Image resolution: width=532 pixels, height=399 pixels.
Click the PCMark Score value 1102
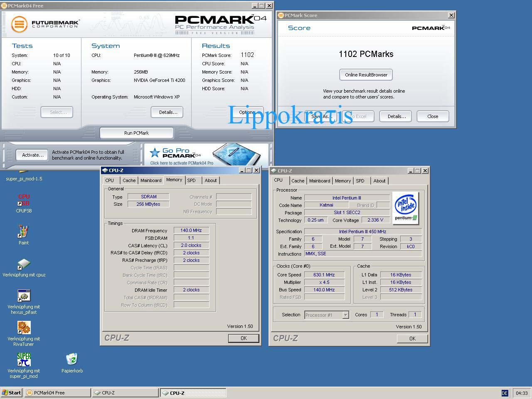coord(247,55)
